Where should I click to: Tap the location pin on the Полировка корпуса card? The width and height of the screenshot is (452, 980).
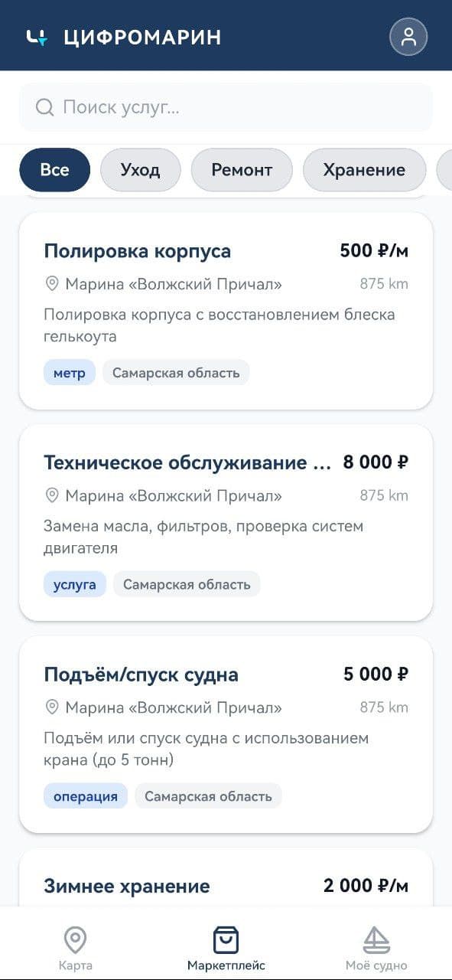point(51,283)
